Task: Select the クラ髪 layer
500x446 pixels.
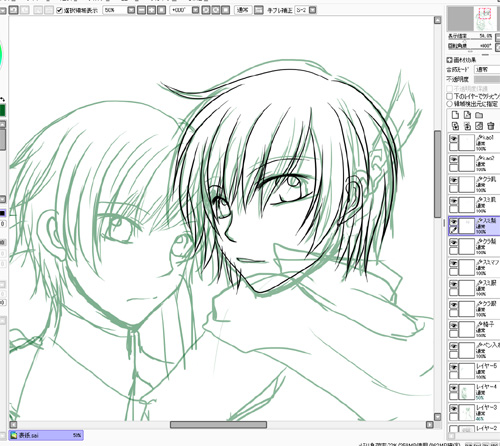Action: point(474,246)
